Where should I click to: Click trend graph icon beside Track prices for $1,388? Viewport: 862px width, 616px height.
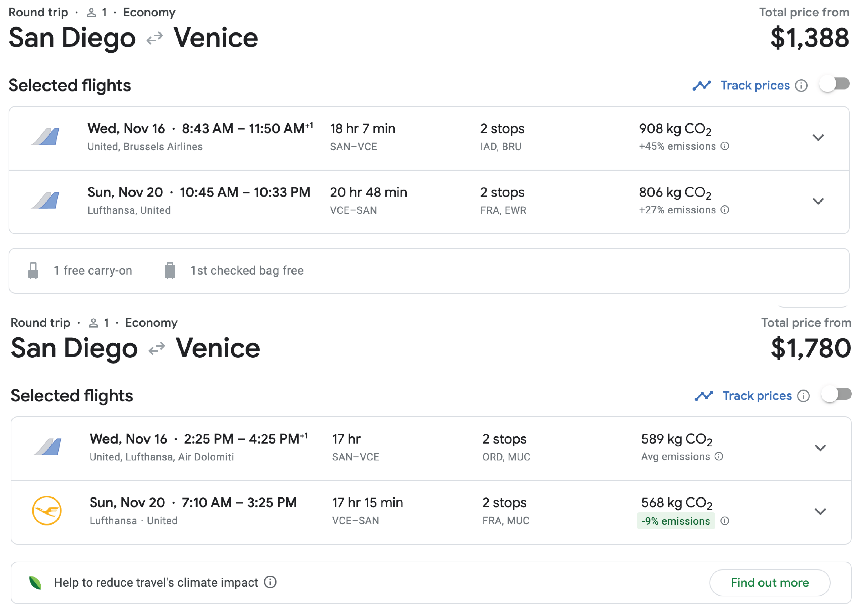702,85
